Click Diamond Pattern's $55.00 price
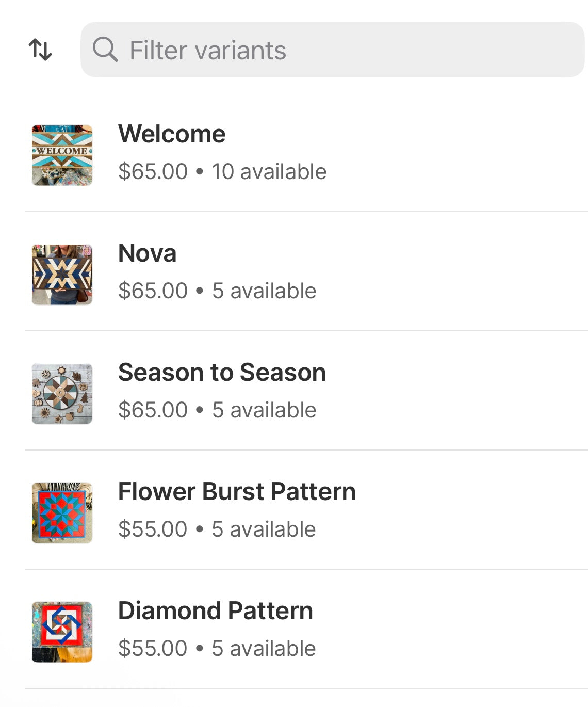Viewport: 588px width, 707px height. click(153, 649)
